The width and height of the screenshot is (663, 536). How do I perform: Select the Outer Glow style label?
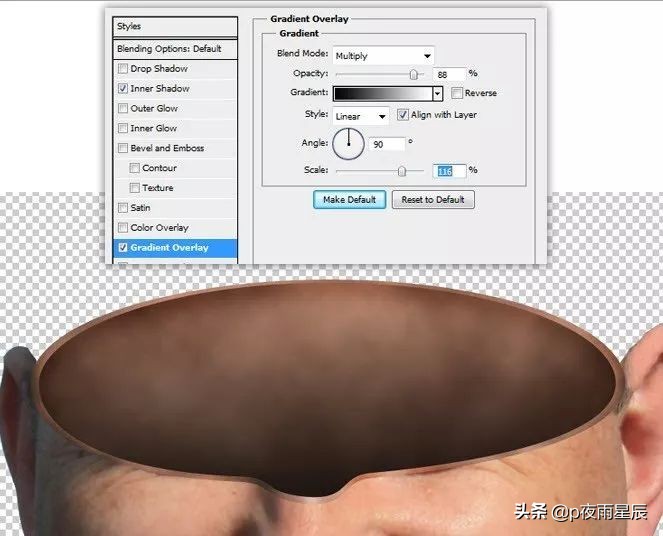[x=154, y=108]
